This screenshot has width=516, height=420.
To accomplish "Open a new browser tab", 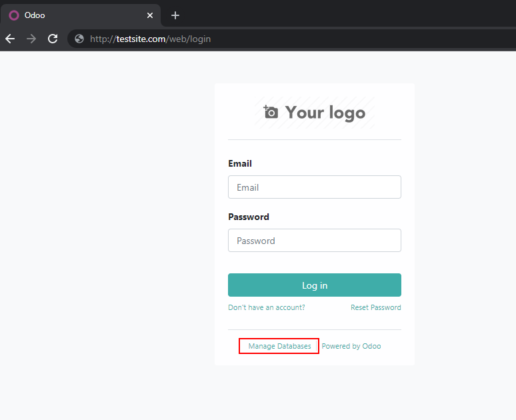I will (175, 15).
